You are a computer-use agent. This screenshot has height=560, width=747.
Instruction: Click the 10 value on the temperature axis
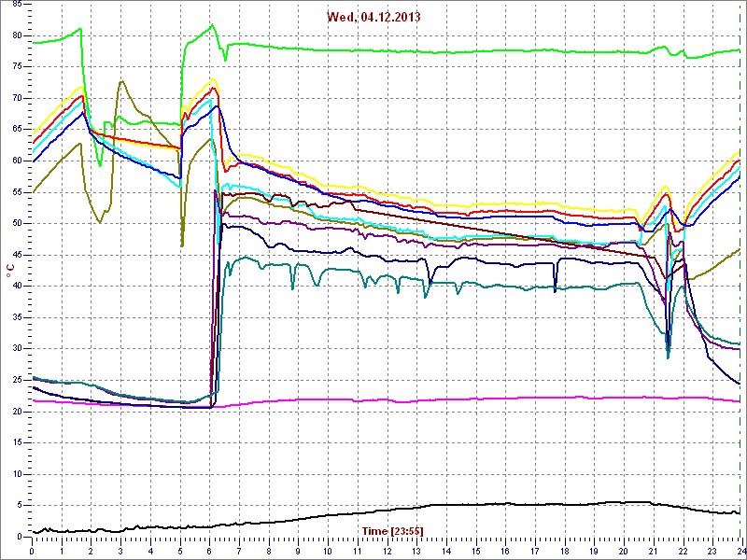[x=17, y=474]
